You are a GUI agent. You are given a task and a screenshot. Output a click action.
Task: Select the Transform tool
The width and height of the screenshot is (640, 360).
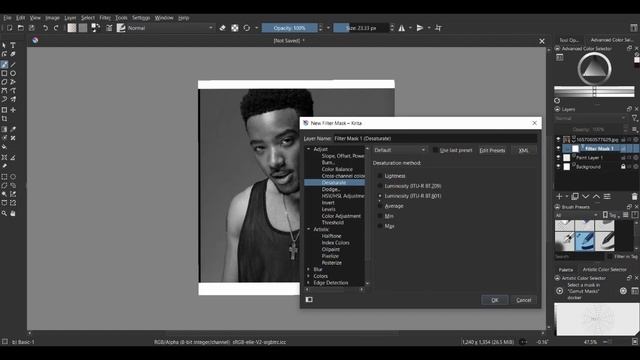4,110
